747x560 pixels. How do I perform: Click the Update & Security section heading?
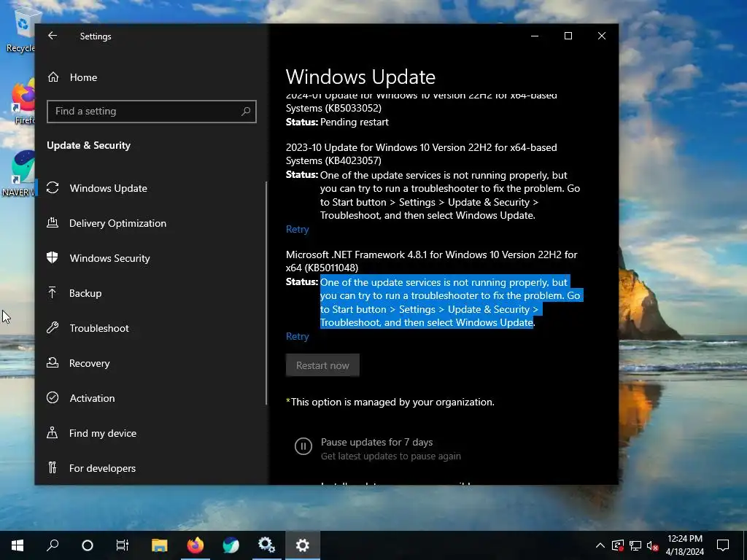click(88, 145)
